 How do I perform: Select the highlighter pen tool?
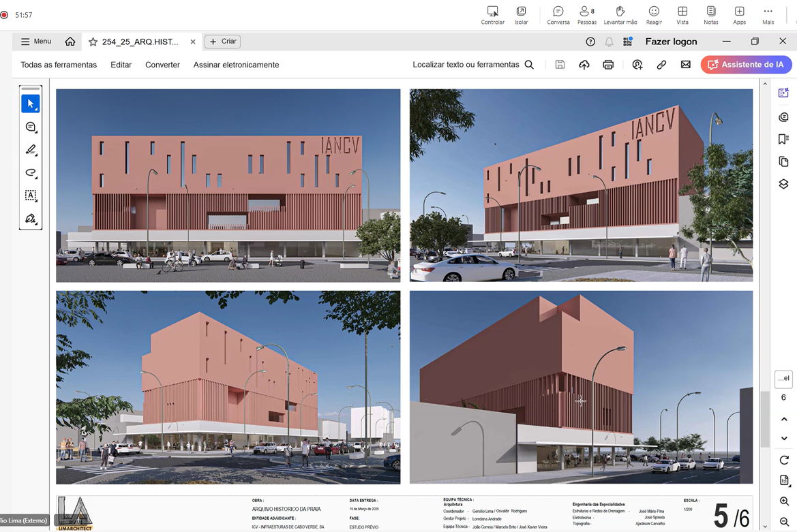coord(31,150)
